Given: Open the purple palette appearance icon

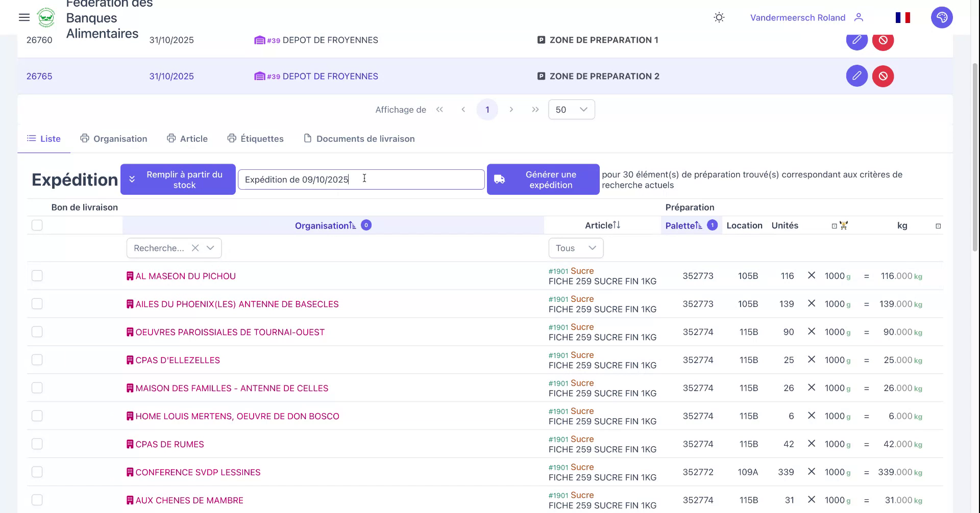Looking at the screenshot, I should 942,17.
